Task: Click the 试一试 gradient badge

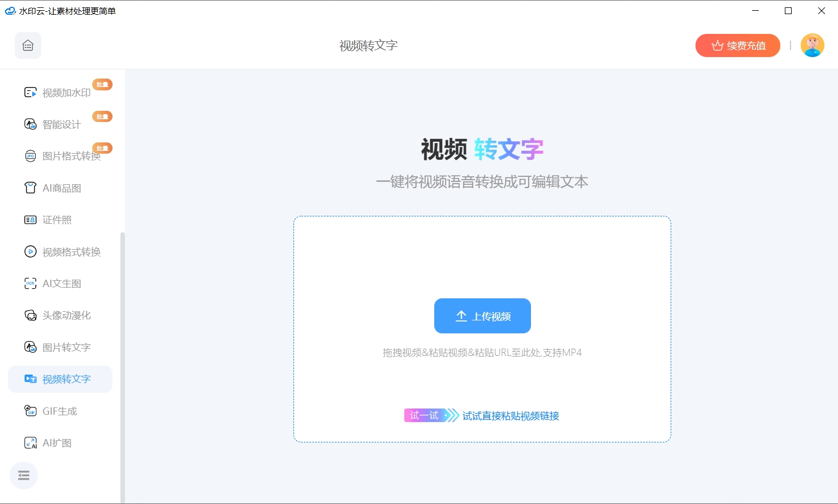Action: 424,416
